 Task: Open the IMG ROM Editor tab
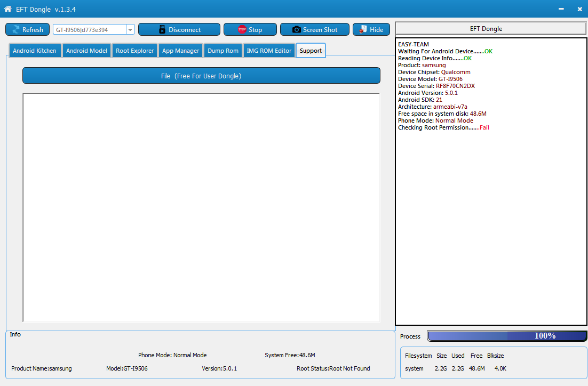pos(269,51)
